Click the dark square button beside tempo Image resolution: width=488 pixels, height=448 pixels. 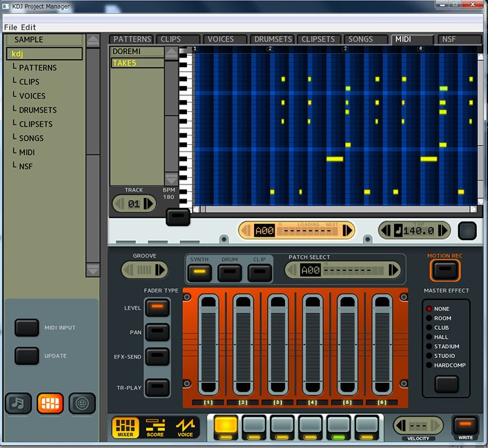(467, 231)
